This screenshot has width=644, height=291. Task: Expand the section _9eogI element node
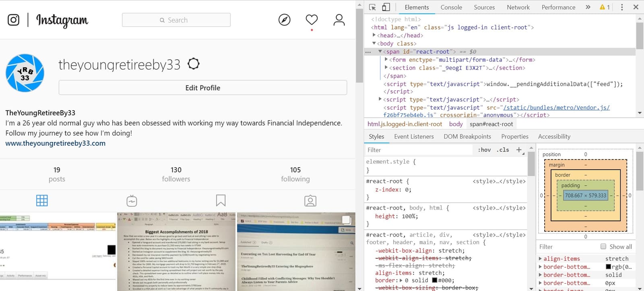(386, 67)
